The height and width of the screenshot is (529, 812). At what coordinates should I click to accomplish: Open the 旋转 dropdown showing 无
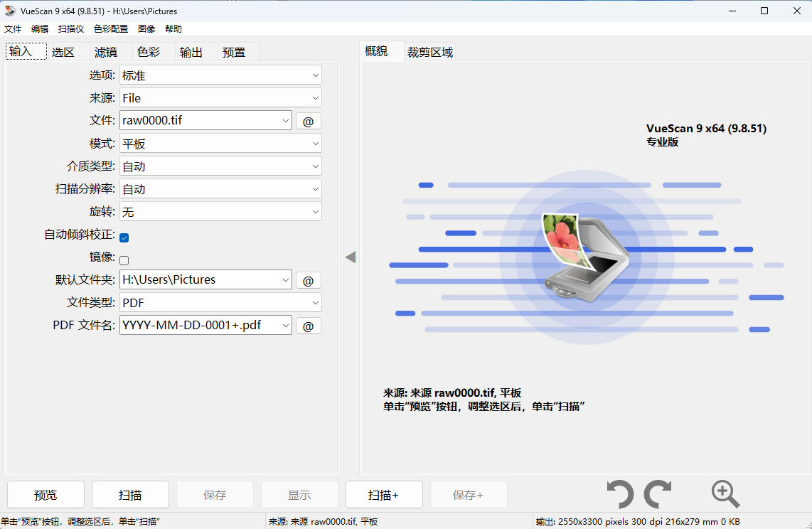point(220,212)
